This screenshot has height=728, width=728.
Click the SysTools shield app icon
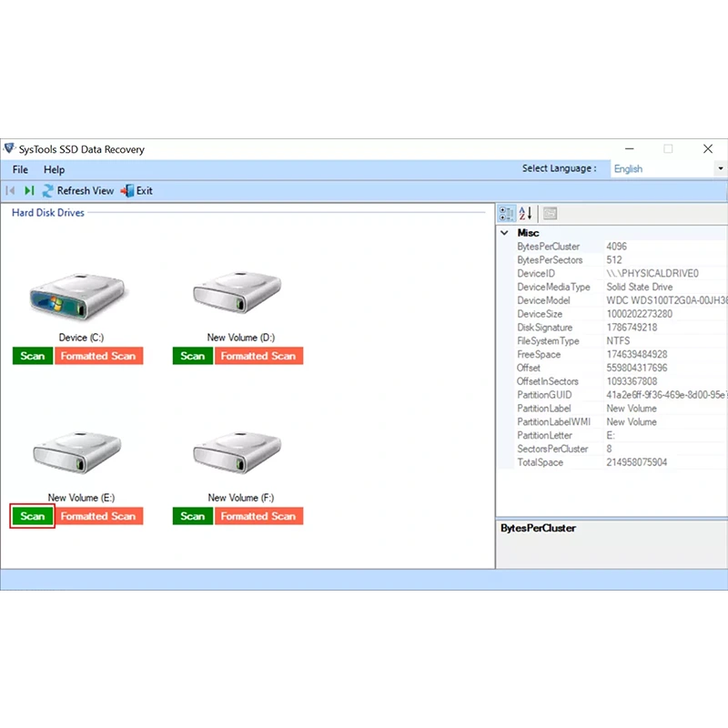(x=9, y=149)
